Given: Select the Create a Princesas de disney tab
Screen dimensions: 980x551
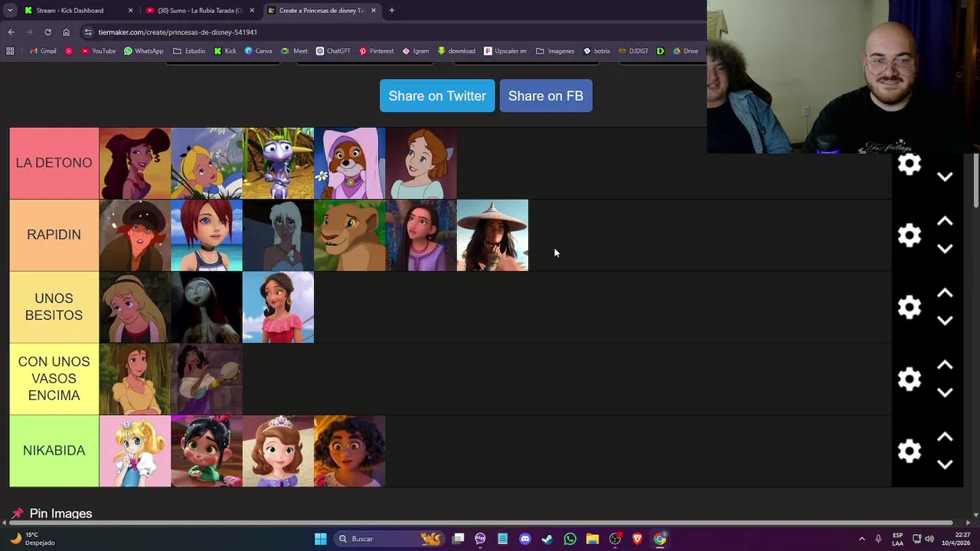Looking at the screenshot, I should pyautogui.click(x=322, y=11).
